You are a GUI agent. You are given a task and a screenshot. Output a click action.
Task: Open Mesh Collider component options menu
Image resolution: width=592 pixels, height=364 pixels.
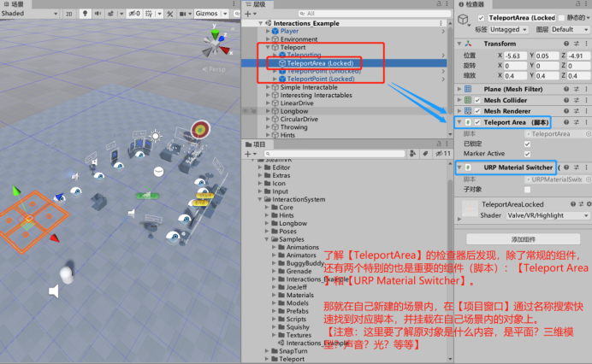click(586, 100)
